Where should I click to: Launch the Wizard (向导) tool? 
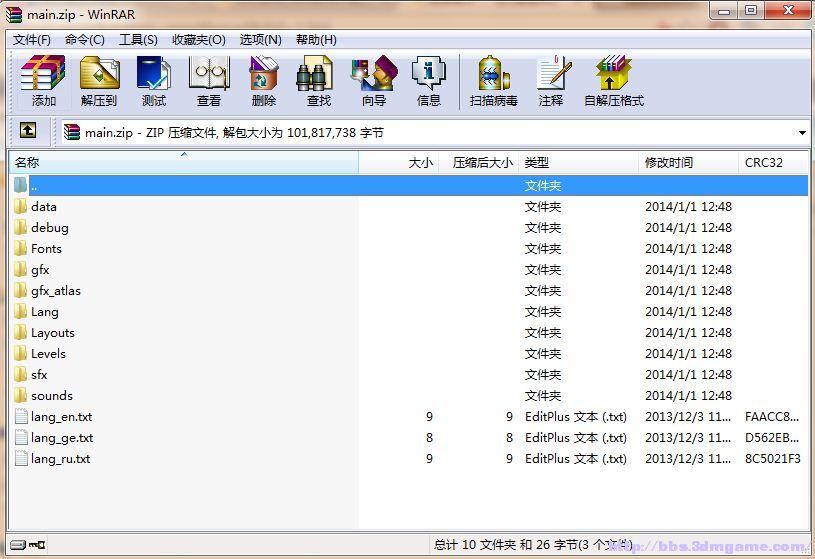coord(373,81)
